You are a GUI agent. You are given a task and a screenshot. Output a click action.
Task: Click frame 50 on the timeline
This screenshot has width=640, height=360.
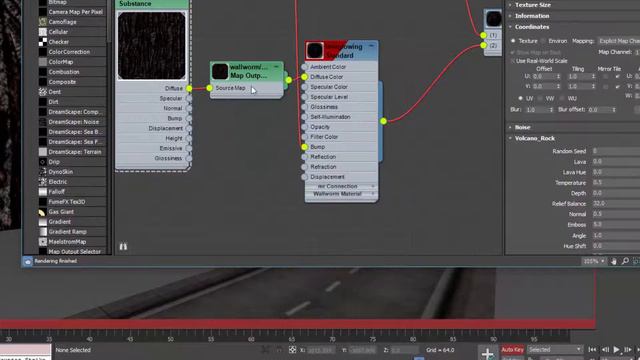point(170,340)
